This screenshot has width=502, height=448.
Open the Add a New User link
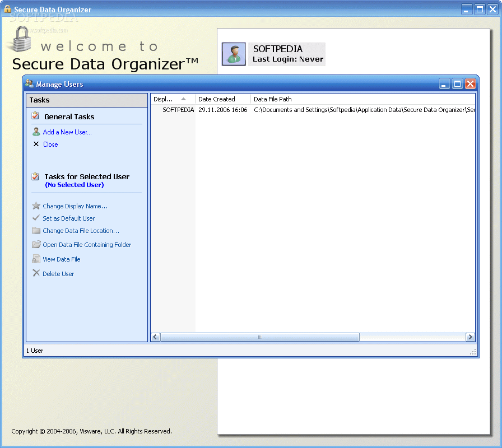coord(67,132)
